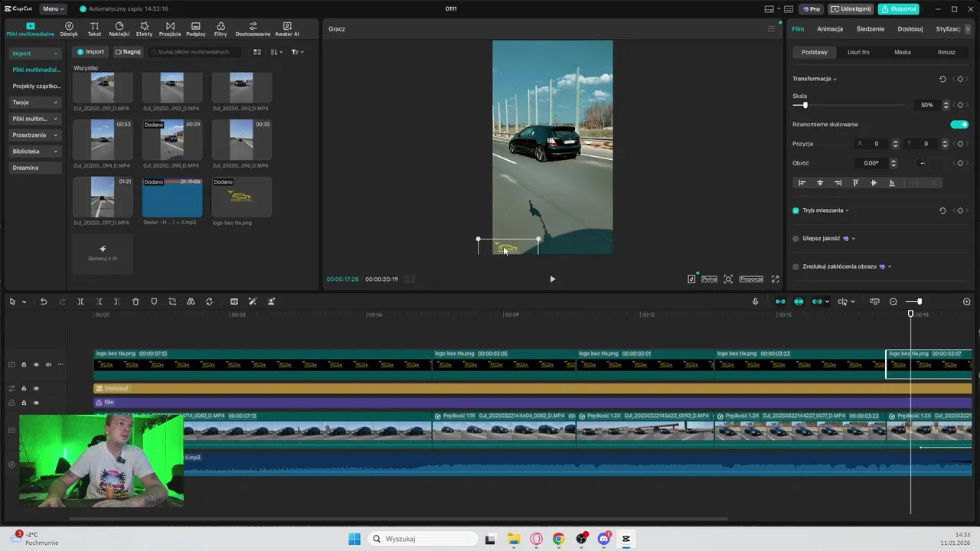Click the mirror flip icon in timeline toolbar
The width and height of the screenshot is (980, 551).
pyautogui.click(x=191, y=302)
